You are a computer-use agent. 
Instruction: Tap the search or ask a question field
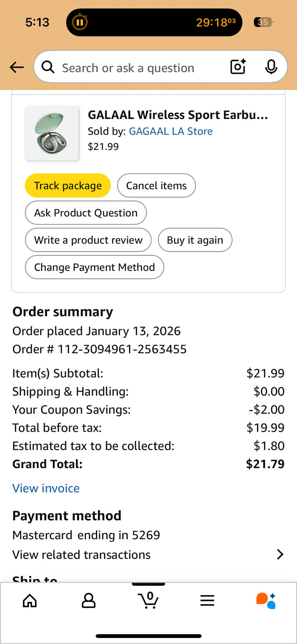132,67
